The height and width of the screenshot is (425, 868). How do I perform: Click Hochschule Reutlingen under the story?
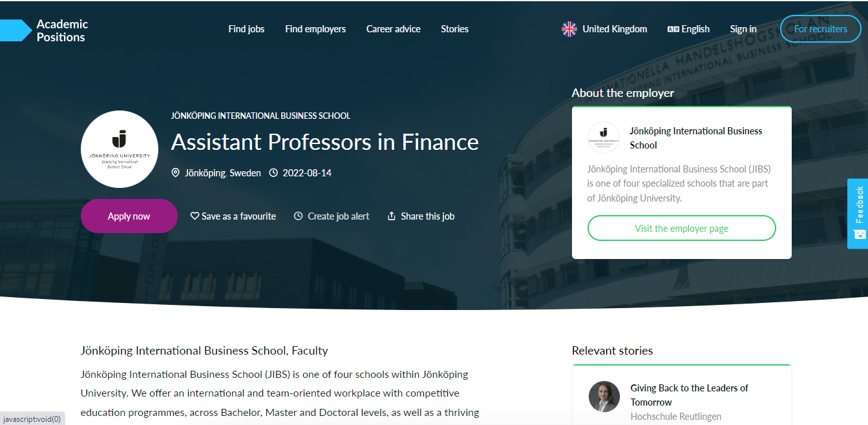[x=675, y=417]
